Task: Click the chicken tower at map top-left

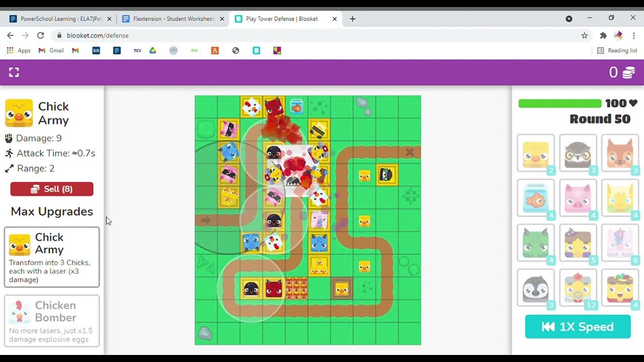Action: (251, 107)
